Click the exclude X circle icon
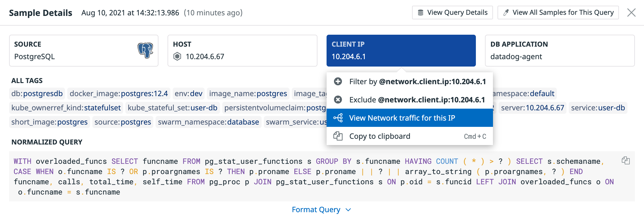Image resolution: width=644 pixels, height=219 pixels. point(338,100)
